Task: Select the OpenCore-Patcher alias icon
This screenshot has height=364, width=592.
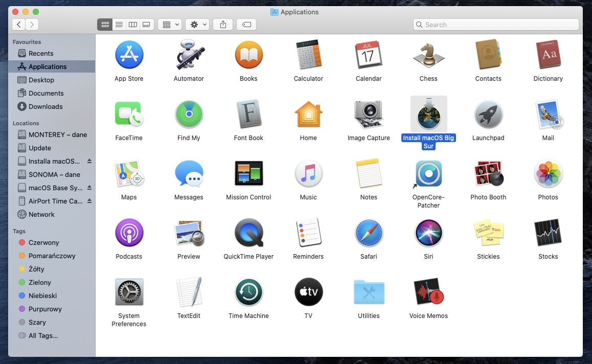Action: coord(428,174)
